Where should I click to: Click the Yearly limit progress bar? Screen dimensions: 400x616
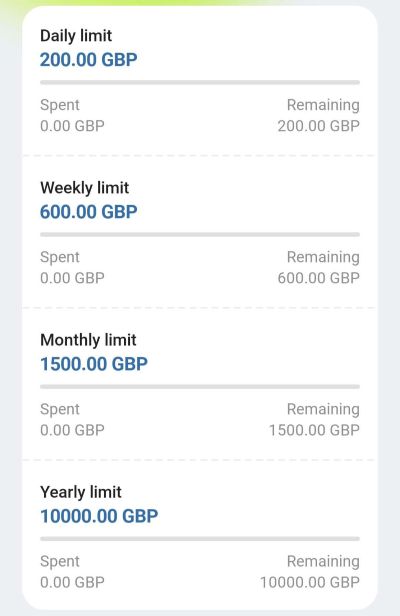200,539
